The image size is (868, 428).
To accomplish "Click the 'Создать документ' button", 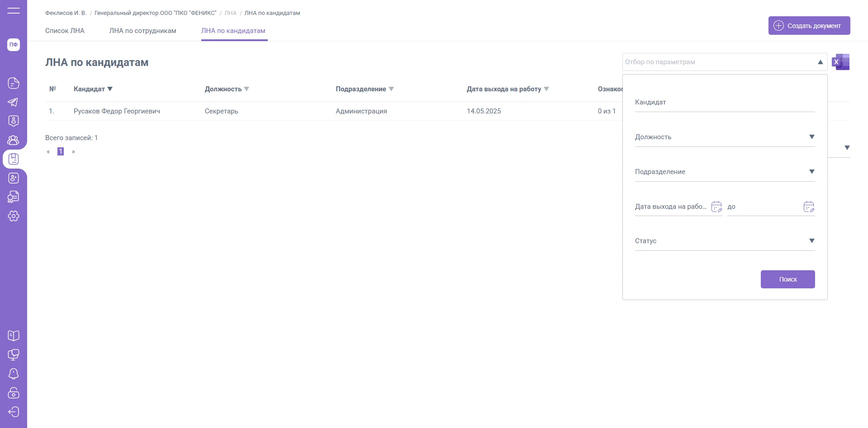I will [809, 26].
